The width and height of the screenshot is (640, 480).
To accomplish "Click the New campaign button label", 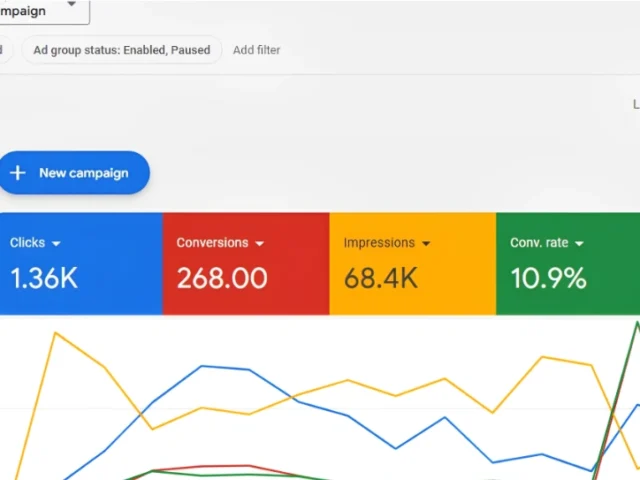I will (x=83, y=173).
